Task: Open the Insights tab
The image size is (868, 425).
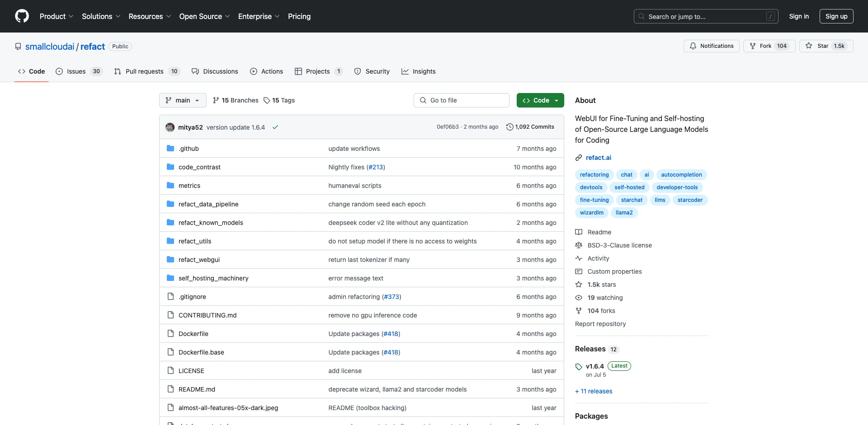Action: (419, 71)
